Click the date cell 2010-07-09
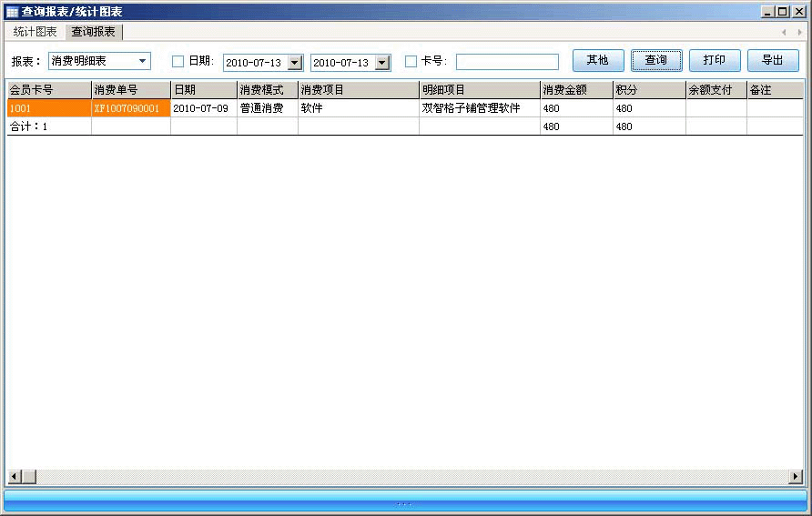The image size is (812, 516). 204,108
